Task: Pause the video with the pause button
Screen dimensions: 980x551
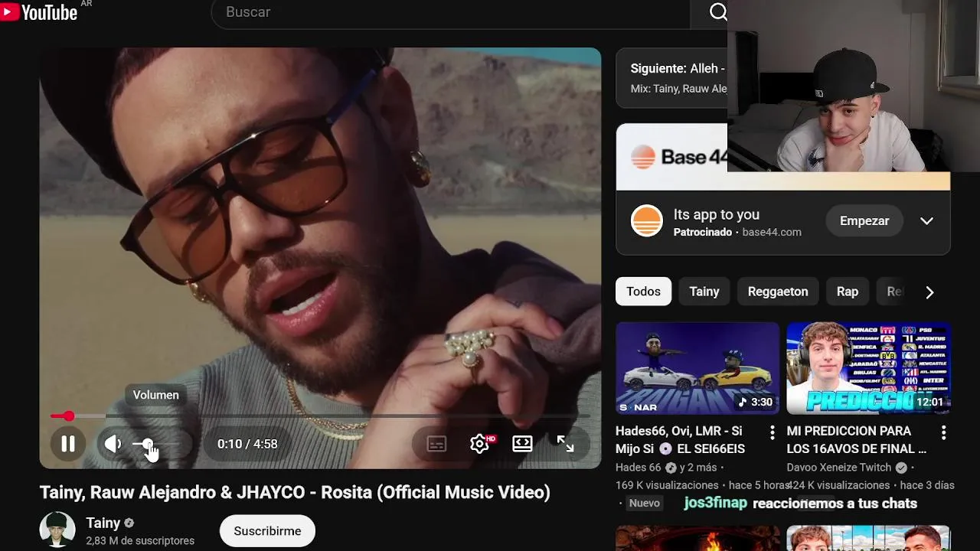Action: pos(68,444)
